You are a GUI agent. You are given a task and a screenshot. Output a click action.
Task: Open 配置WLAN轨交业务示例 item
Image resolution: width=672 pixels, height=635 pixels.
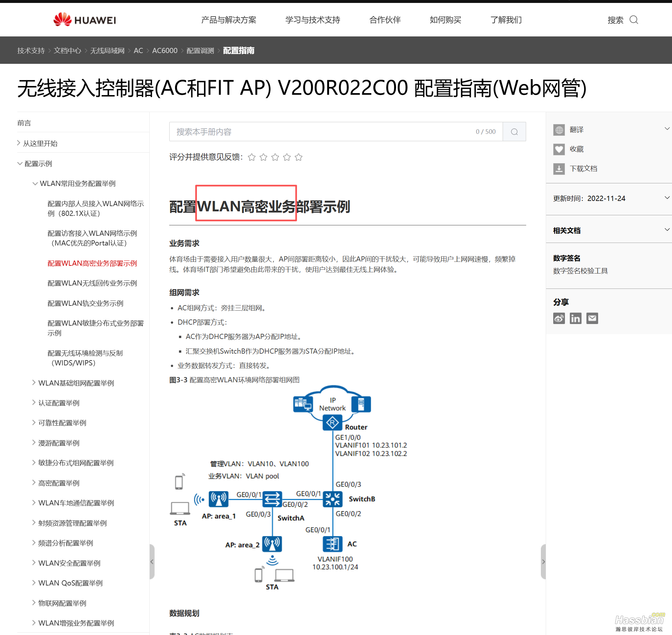click(85, 303)
